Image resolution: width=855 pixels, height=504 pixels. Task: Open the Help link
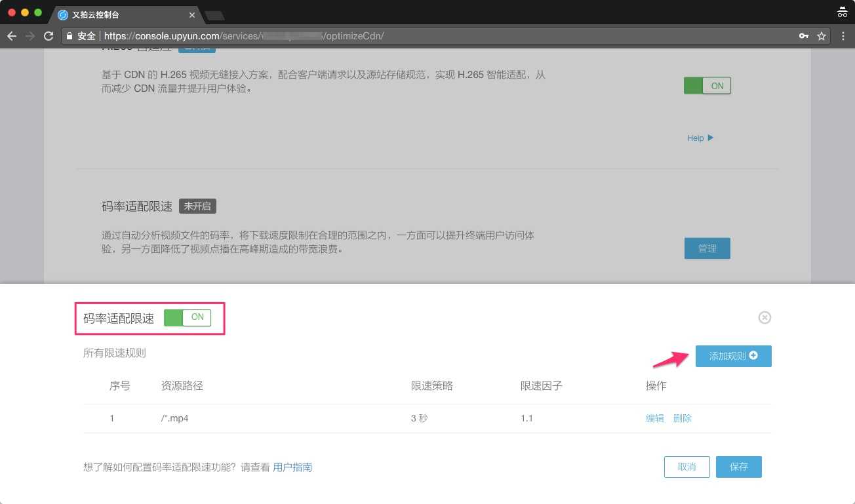tap(700, 138)
